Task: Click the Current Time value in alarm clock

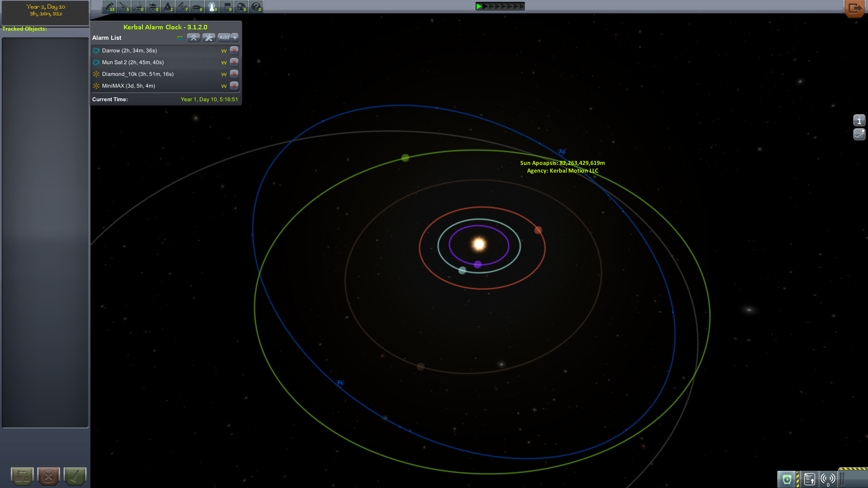Action: pyautogui.click(x=209, y=99)
